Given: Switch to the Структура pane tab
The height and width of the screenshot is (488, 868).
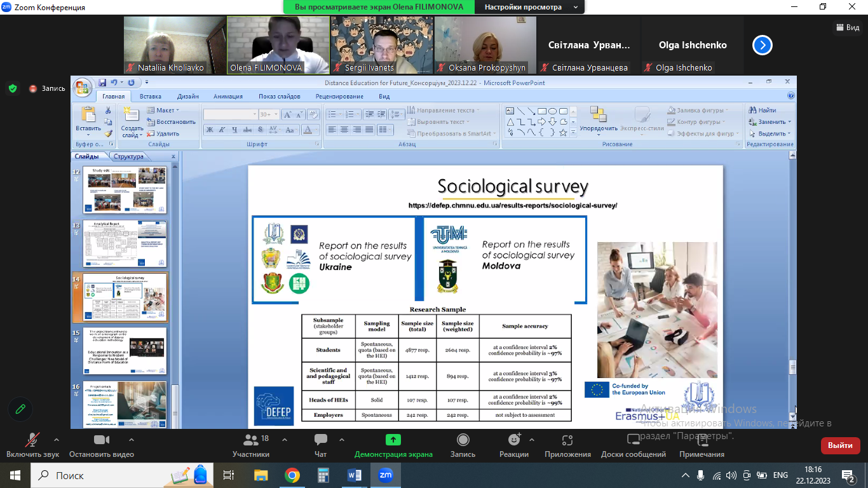Looking at the screenshot, I should tap(128, 156).
